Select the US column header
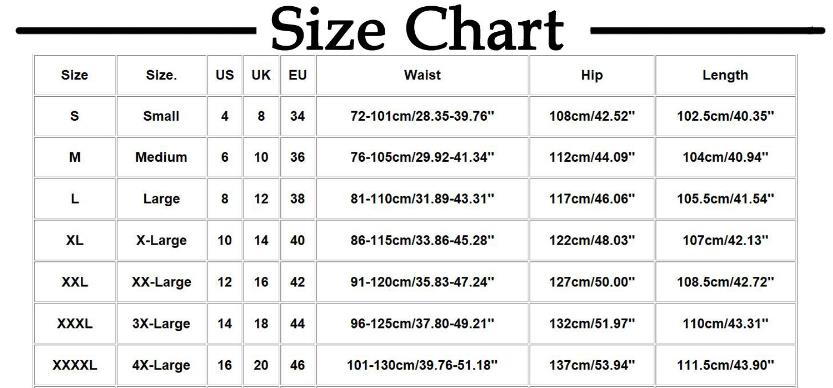The width and height of the screenshot is (833, 388). coord(225,75)
